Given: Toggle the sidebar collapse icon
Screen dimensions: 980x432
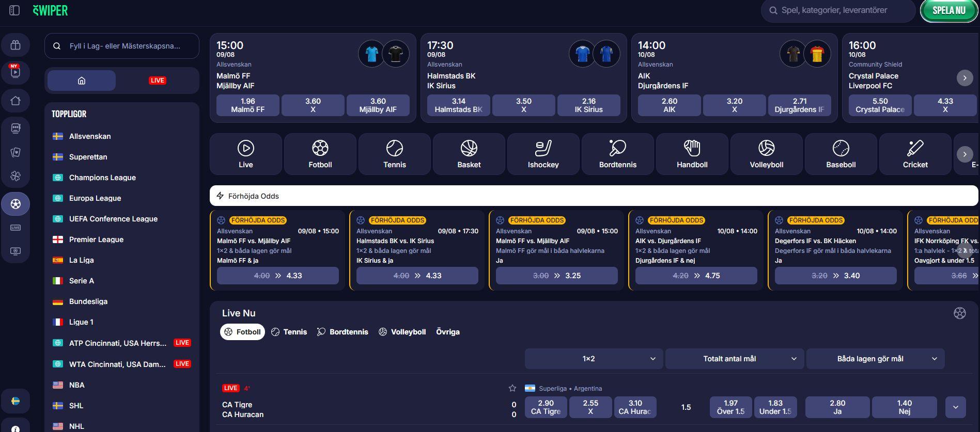Looking at the screenshot, I should point(14,10).
